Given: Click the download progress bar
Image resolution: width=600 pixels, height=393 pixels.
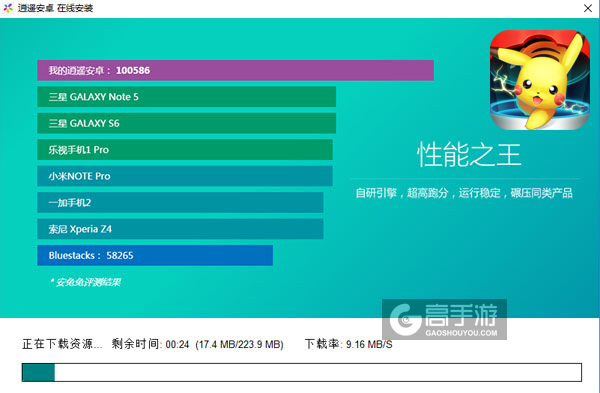Looking at the screenshot, I should click(302, 372).
